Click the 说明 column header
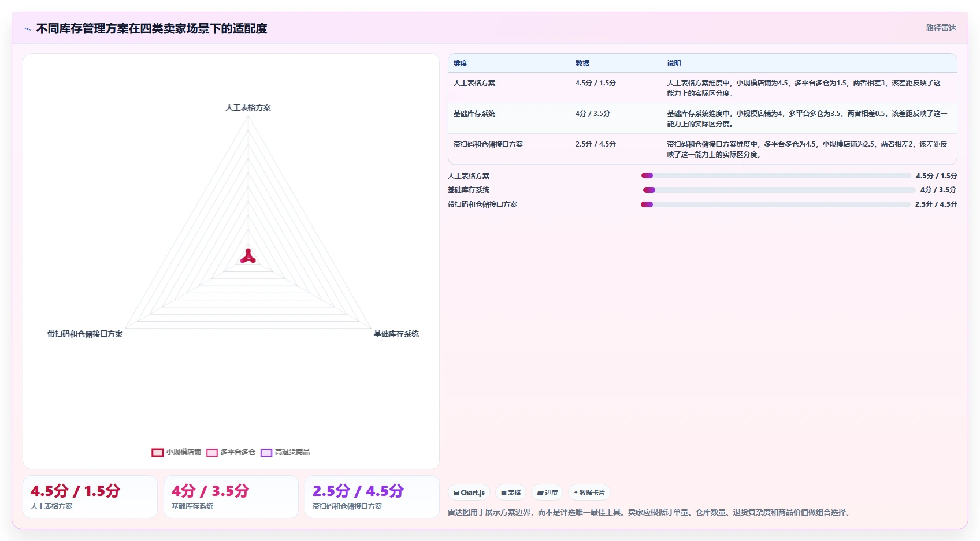Viewport: 980px width, 541px height. tap(674, 64)
